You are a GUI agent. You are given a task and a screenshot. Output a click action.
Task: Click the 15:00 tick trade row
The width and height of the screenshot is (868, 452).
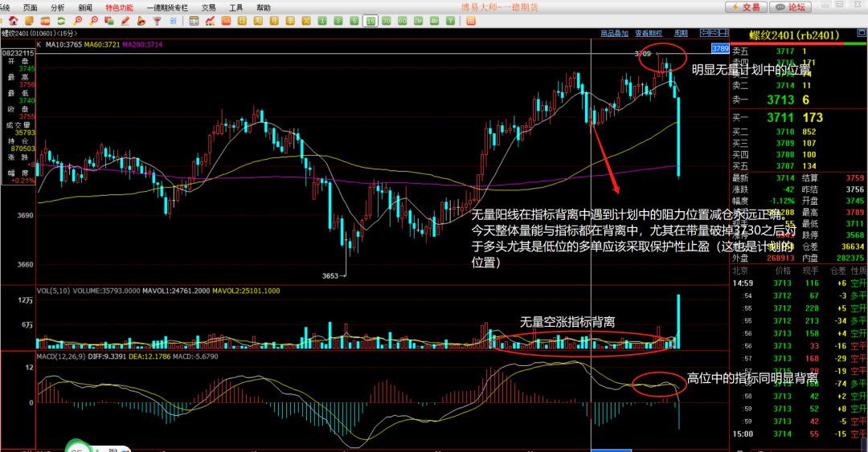798,434
